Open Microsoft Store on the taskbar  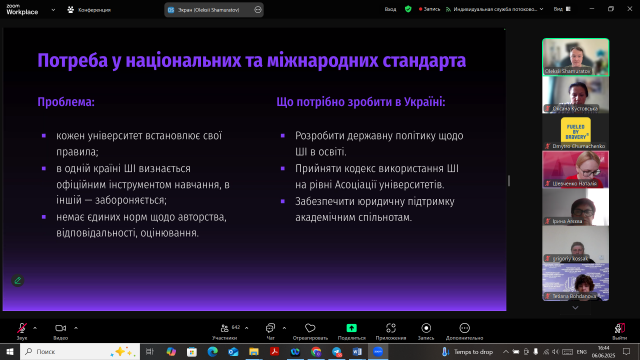point(192,351)
